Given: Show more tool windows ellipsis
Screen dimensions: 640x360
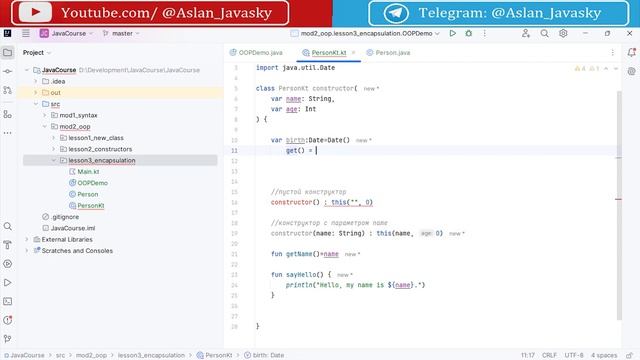Looking at the screenshot, I should pos(8,133).
